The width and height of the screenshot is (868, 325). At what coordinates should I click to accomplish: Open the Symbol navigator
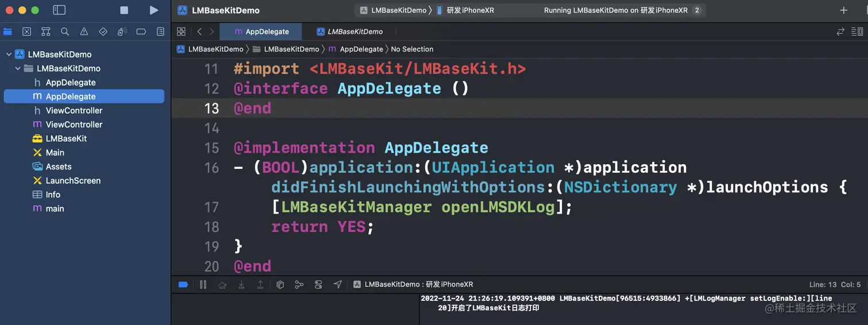pos(46,32)
